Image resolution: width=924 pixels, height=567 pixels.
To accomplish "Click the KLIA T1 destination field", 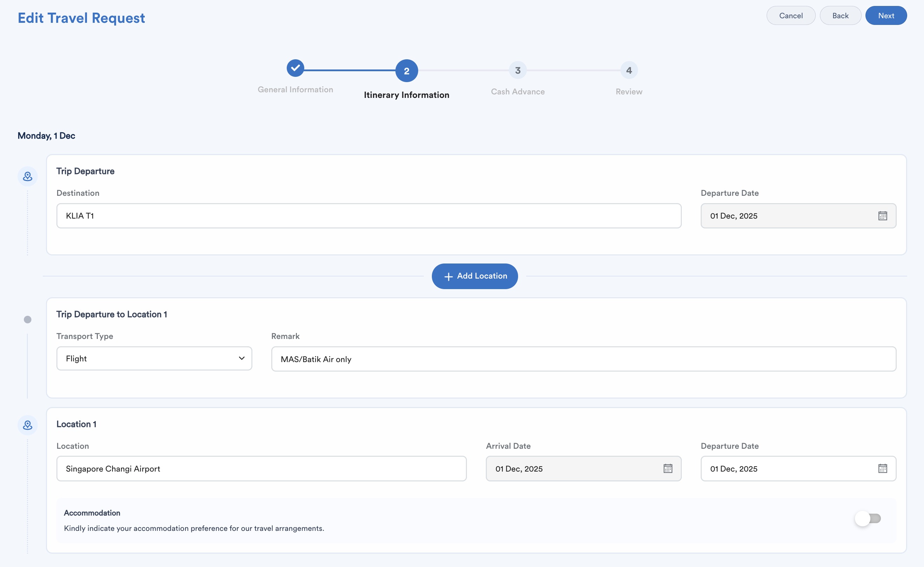I will 368,216.
